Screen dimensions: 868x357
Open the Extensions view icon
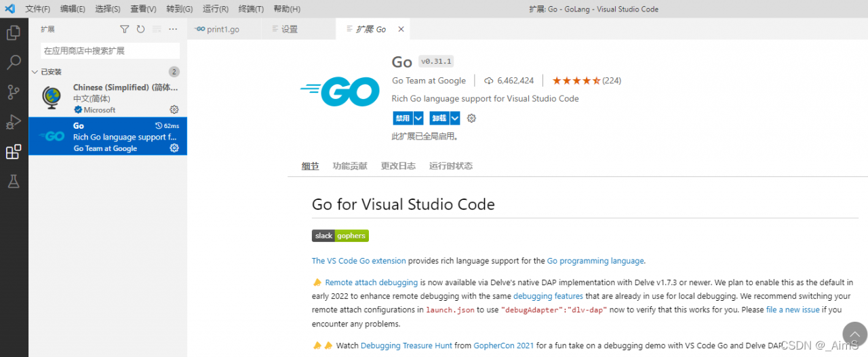tap(14, 152)
